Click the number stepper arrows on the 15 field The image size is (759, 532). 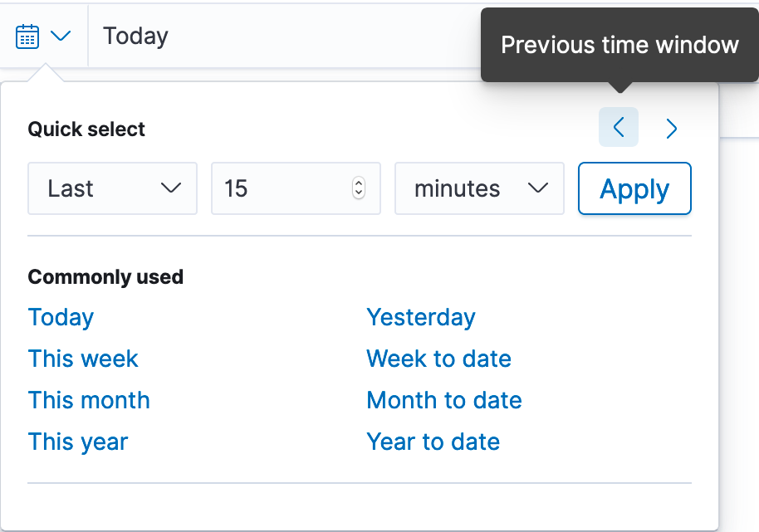(x=359, y=188)
